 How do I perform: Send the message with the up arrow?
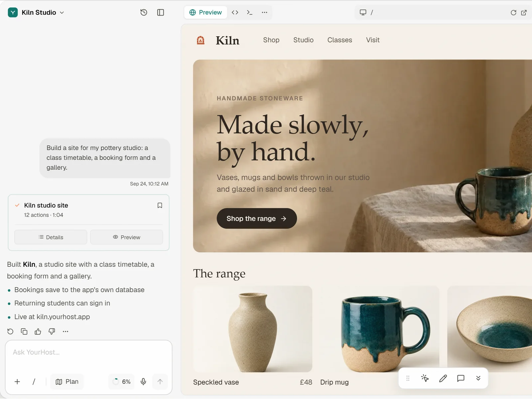(x=160, y=382)
